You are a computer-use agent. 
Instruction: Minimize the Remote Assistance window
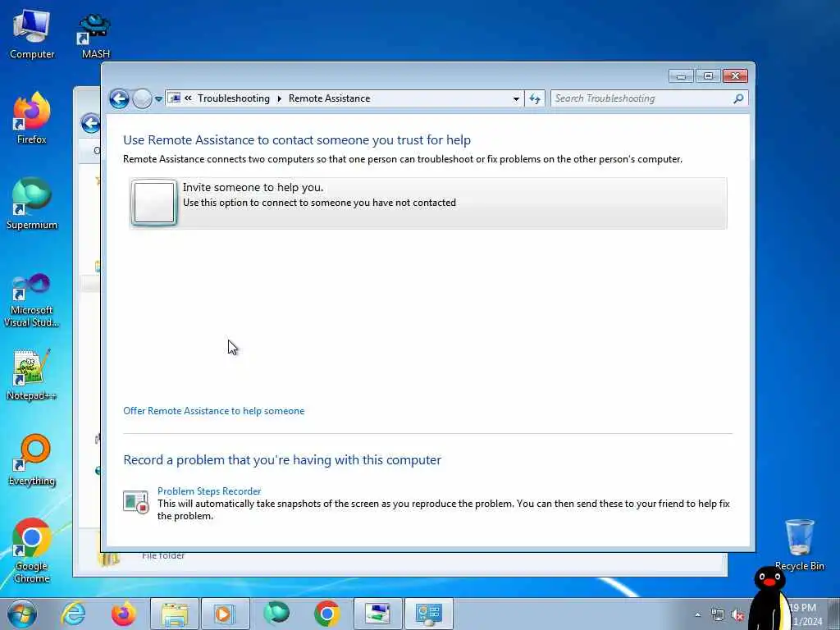coord(681,76)
